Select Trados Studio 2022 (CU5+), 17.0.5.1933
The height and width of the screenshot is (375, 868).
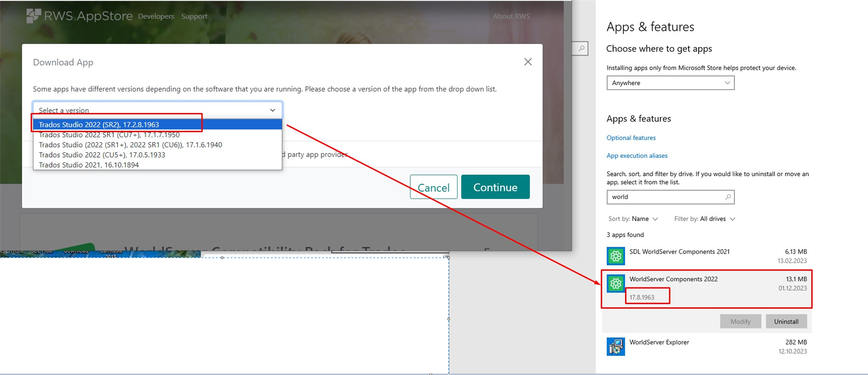point(157,155)
